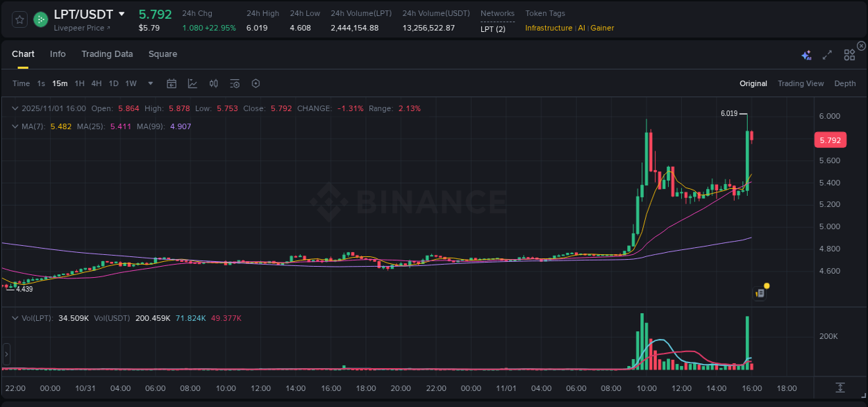Open the Livepeer Price external link
The image size is (868, 407).
(x=83, y=28)
